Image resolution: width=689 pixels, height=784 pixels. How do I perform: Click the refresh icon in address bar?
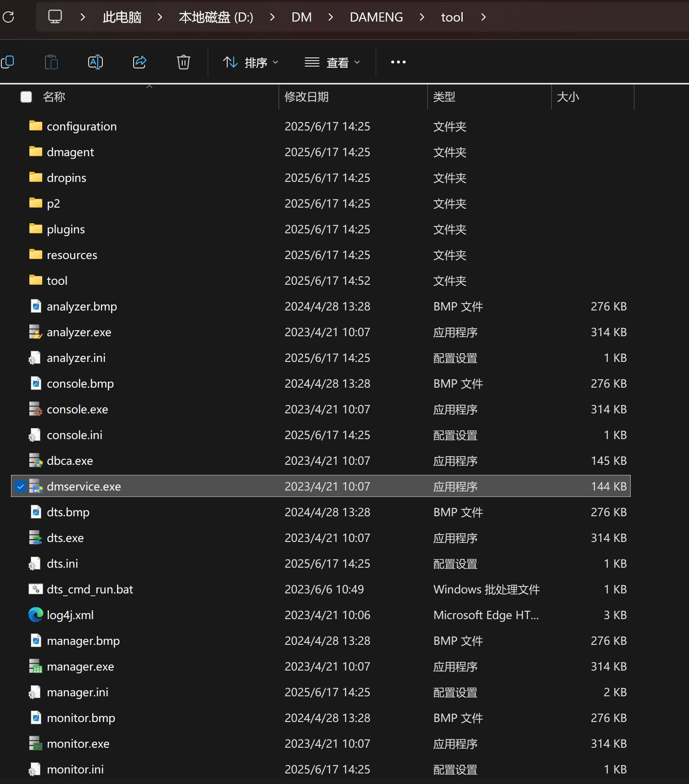point(8,17)
